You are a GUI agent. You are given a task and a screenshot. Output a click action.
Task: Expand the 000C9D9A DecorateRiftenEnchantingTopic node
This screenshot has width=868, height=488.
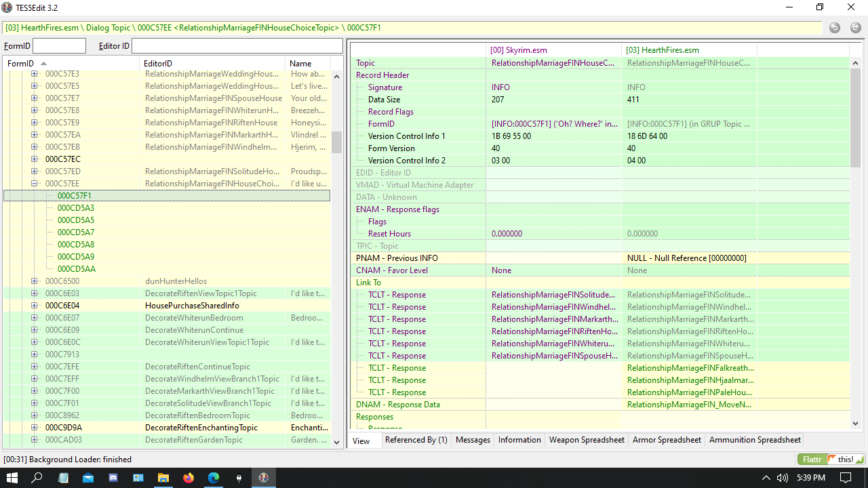[x=34, y=428]
